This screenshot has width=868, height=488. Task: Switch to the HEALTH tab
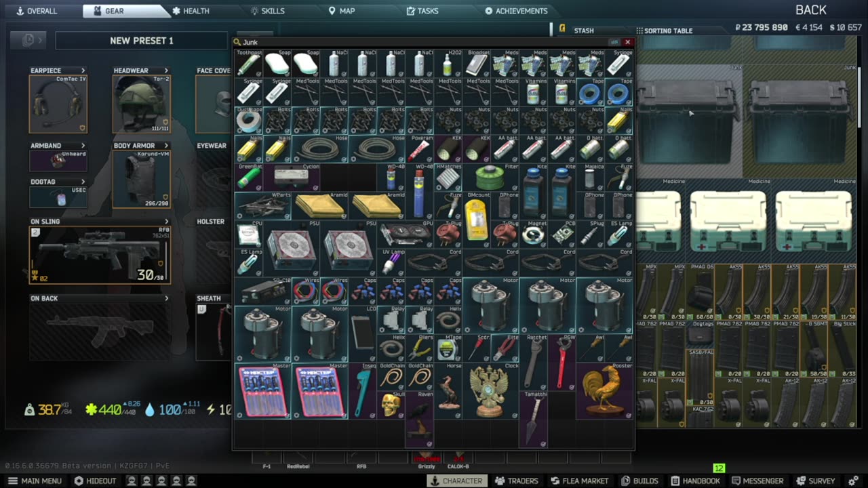[x=190, y=11]
